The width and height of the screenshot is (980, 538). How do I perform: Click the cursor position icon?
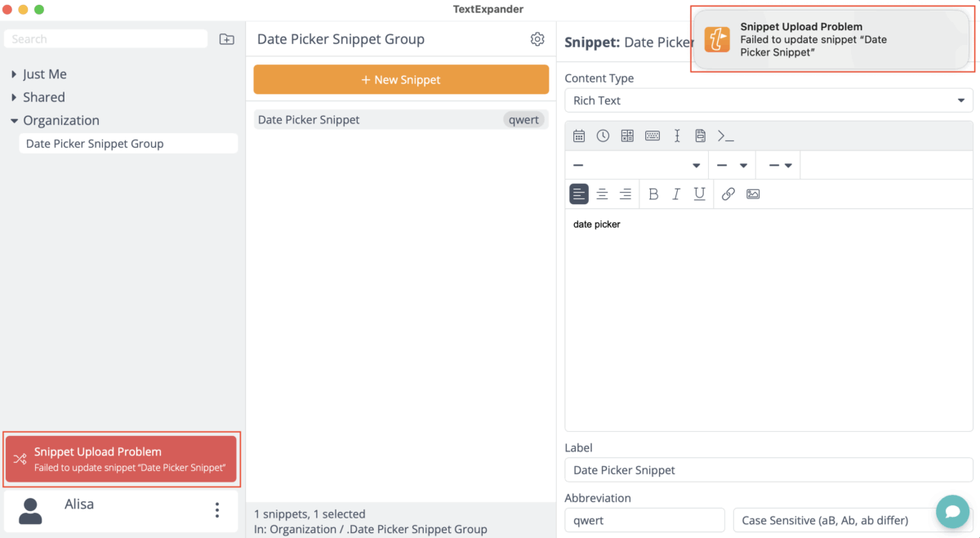click(x=677, y=136)
